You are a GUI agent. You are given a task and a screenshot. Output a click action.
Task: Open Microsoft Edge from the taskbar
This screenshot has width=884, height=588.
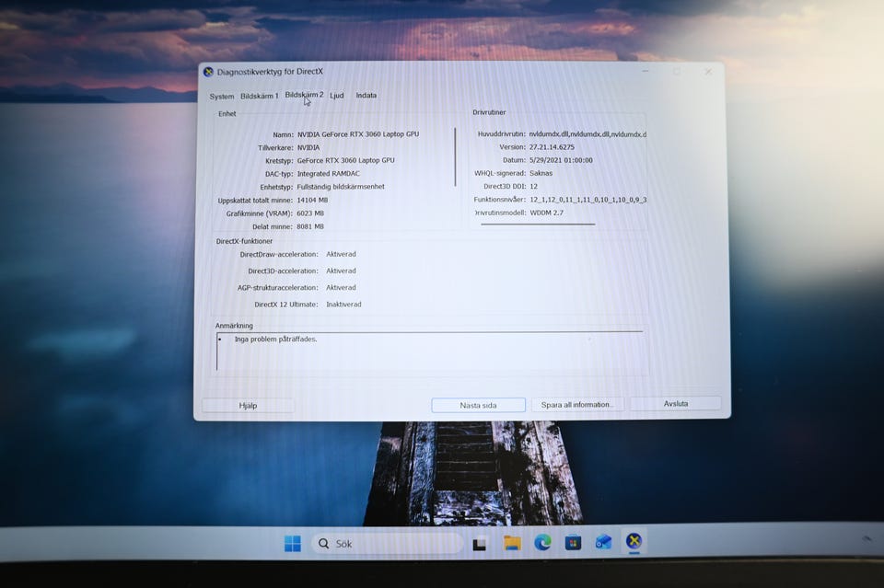[x=543, y=542]
